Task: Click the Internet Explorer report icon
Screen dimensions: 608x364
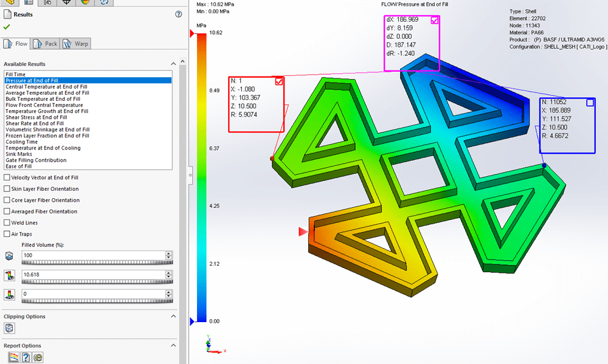Action: click(x=38, y=358)
